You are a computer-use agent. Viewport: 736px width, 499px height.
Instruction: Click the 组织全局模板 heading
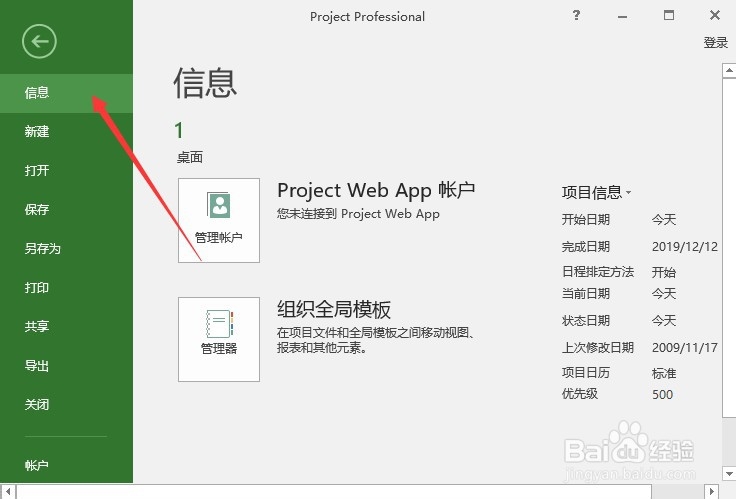(x=334, y=309)
